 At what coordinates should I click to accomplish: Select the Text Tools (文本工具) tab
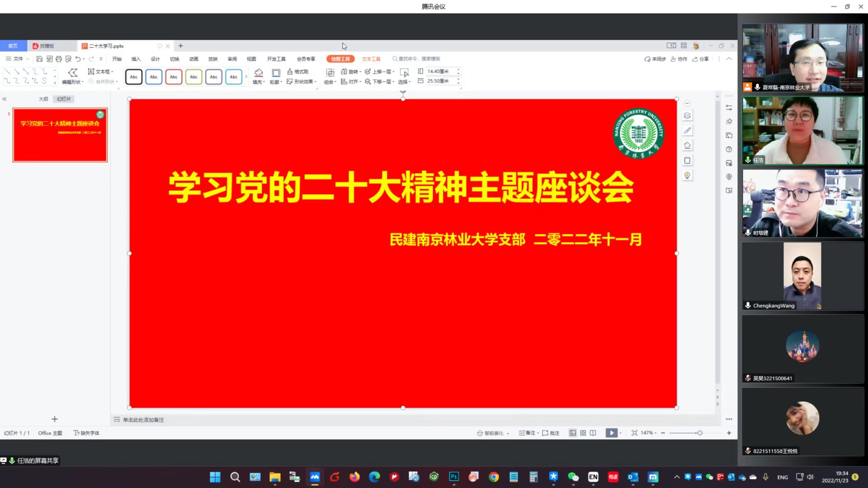point(371,59)
